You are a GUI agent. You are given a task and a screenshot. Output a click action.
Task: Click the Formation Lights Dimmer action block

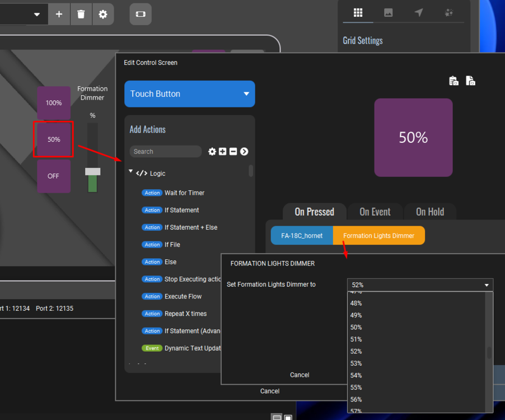pyautogui.click(x=378, y=235)
